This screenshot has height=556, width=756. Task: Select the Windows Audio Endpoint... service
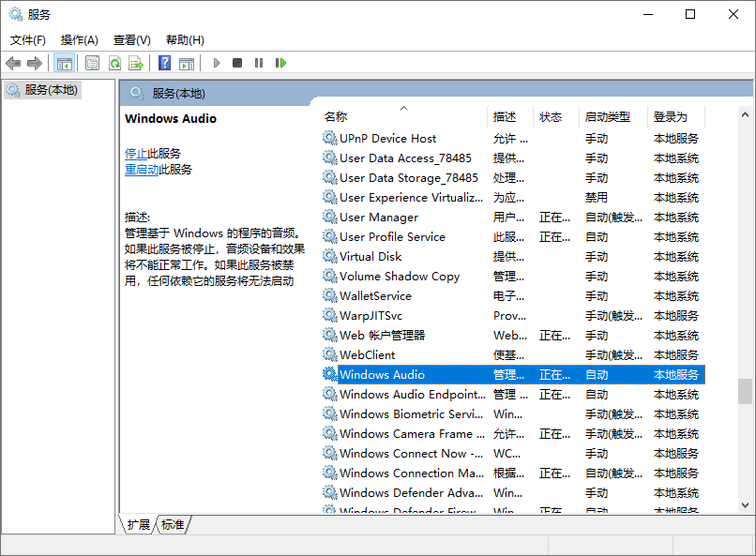[x=513, y=394]
